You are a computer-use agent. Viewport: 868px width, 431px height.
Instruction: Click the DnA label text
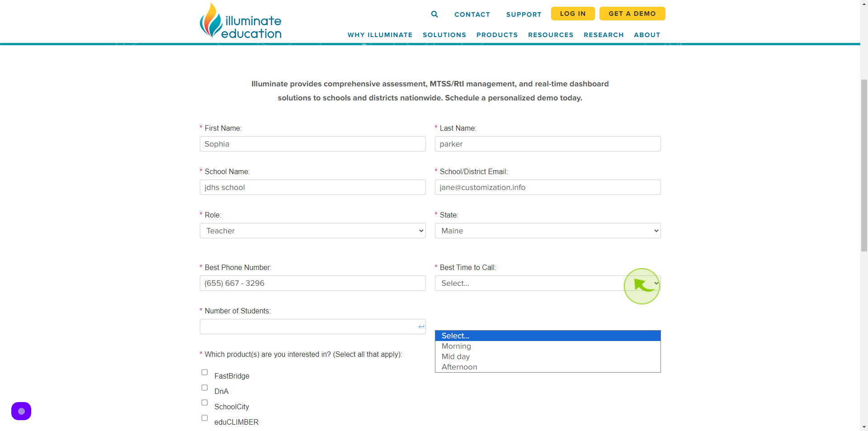point(222,391)
